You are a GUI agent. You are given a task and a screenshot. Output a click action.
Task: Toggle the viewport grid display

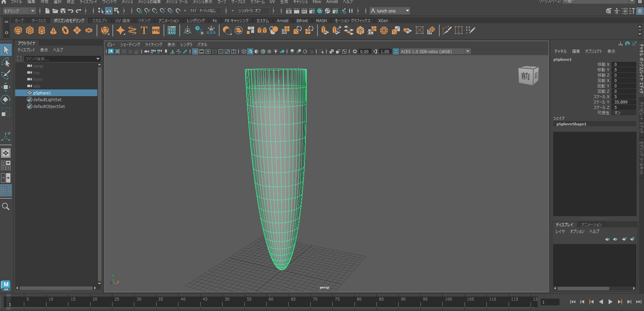195,51
